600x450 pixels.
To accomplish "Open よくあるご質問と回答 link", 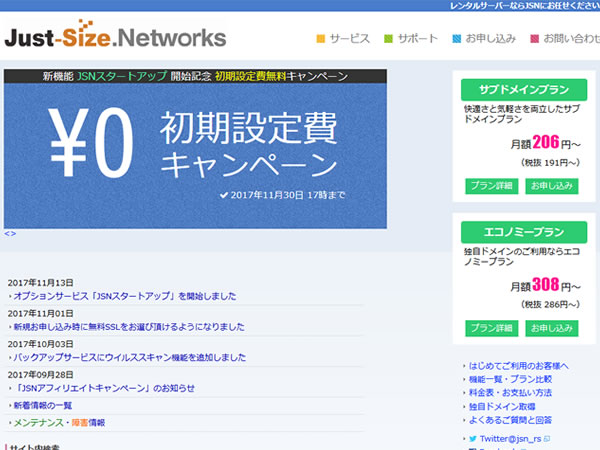I will click(x=510, y=420).
